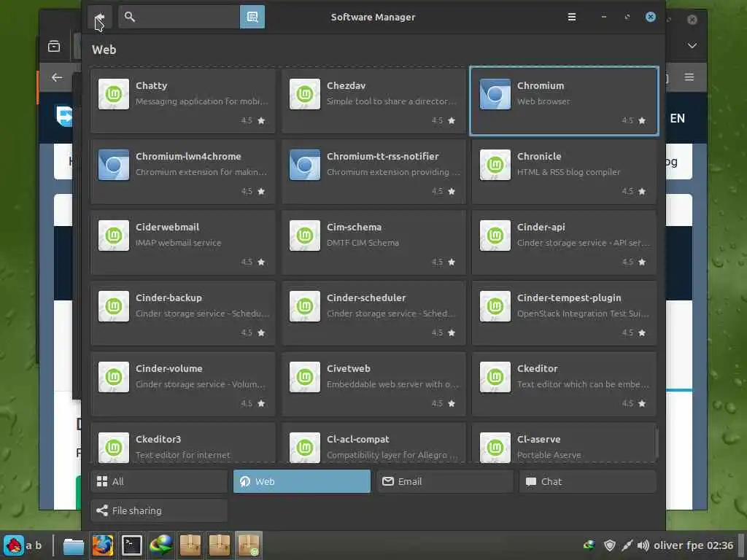Click the Ckeditor3 package icon
The height and width of the screenshot is (560, 747).
[114, 447]
